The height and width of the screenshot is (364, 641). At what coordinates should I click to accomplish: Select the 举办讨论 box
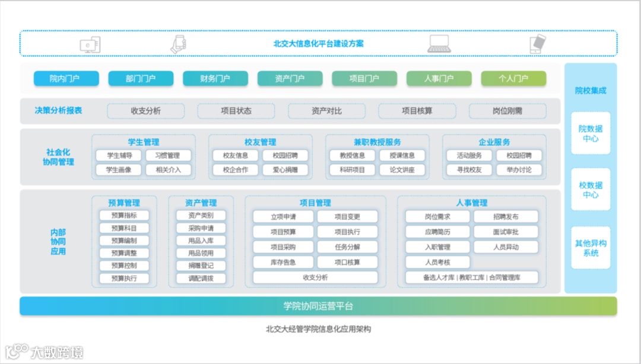[x=519, y=170]
